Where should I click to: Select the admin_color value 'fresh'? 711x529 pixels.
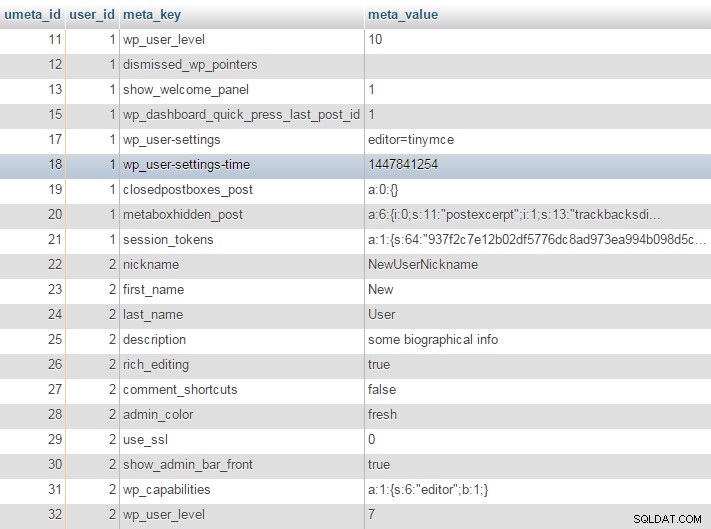tap(382, 414)
